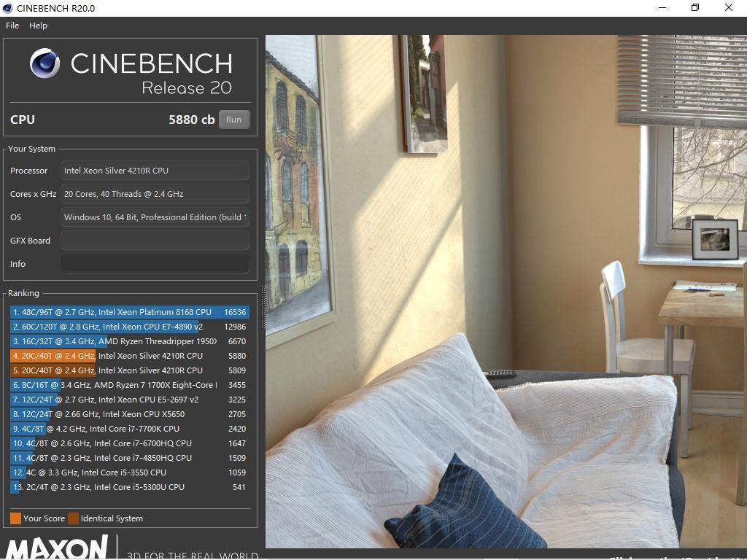Select rank 5 Xeon Silver 4210R row scoring 5809
The height and width of the screenshot is (560, 747).
(130, 370)
